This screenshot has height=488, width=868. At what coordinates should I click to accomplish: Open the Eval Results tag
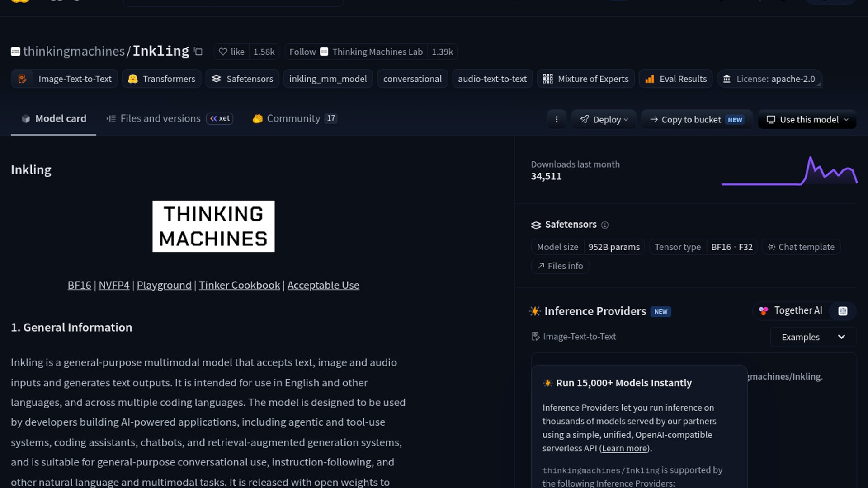click(675, 79)
